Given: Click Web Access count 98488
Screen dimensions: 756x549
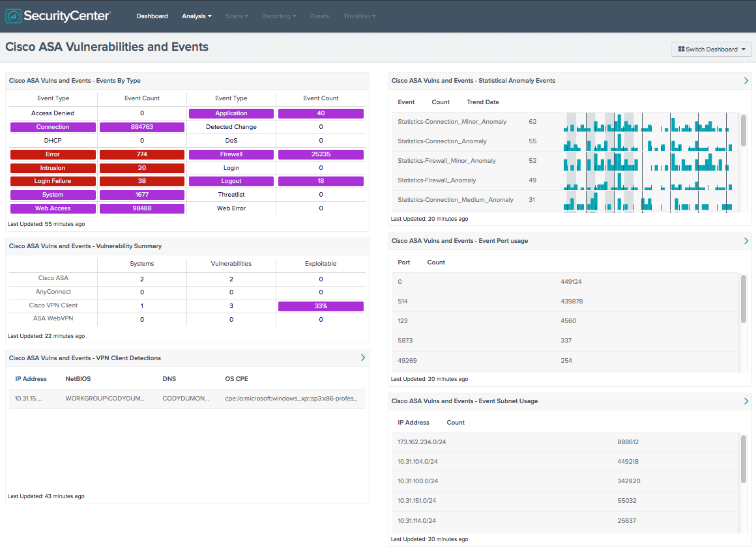Looking at the screenshot, I should tap(142, 208).
